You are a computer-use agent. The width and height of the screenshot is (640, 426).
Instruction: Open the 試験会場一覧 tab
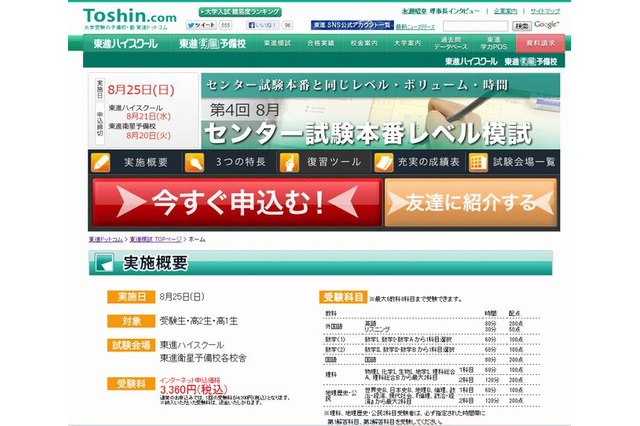524,162
